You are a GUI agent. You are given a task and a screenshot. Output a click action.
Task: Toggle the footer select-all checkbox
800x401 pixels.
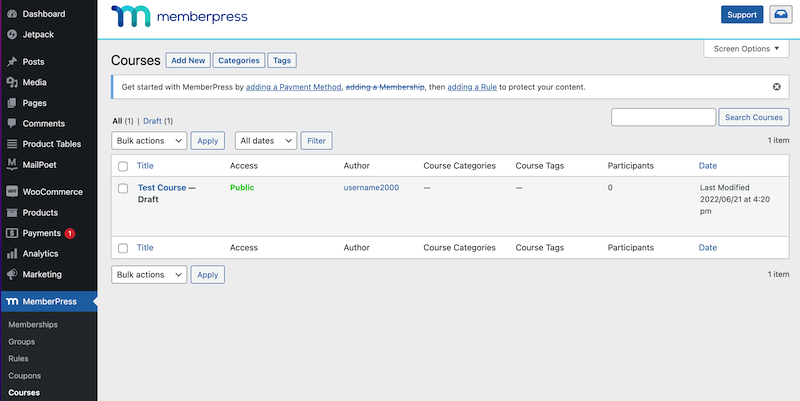tap(123, 248)
